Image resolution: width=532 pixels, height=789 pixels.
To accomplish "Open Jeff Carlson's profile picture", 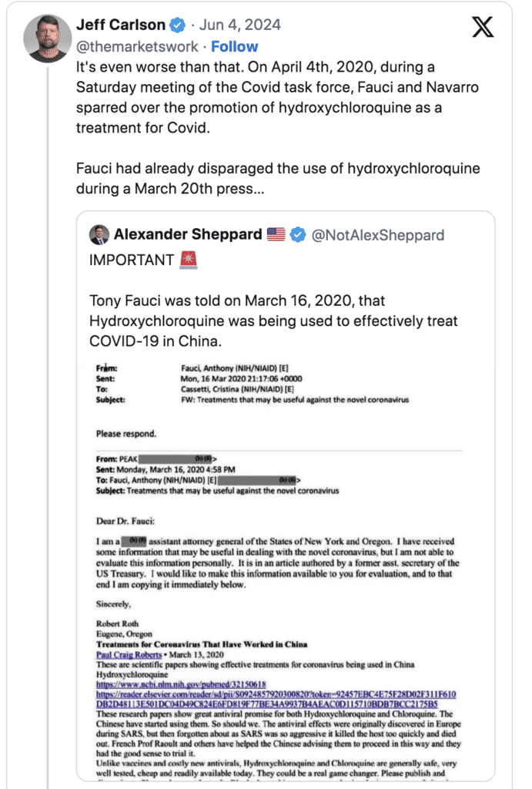I will 49,38.
